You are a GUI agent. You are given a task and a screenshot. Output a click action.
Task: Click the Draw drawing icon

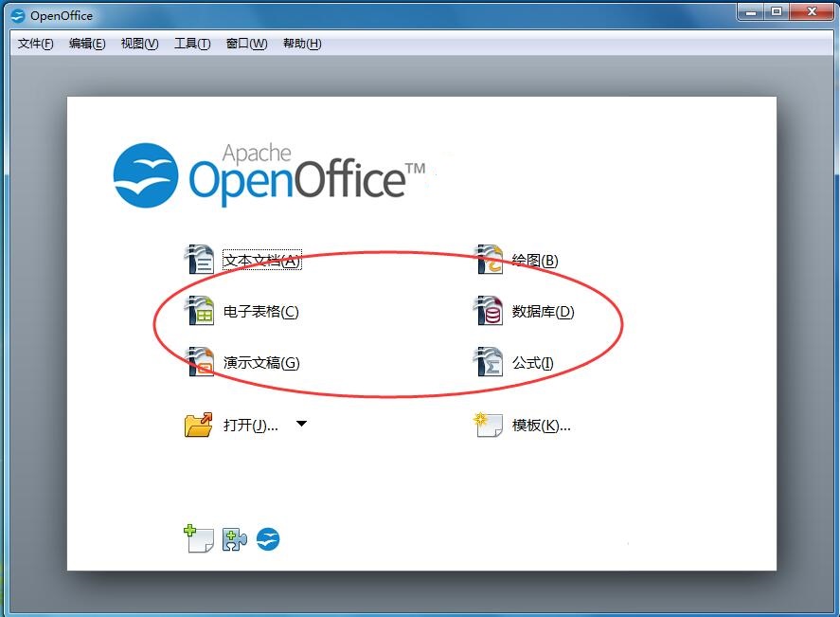(488, 260)
